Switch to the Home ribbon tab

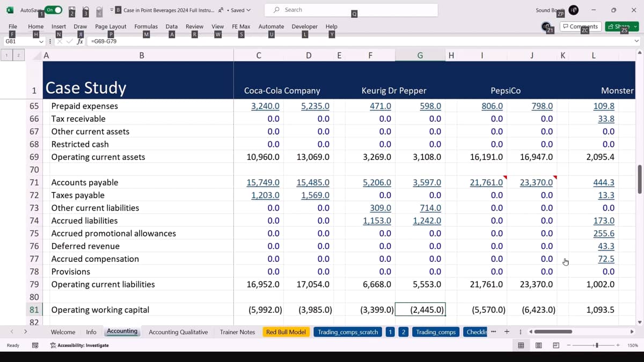35,26
